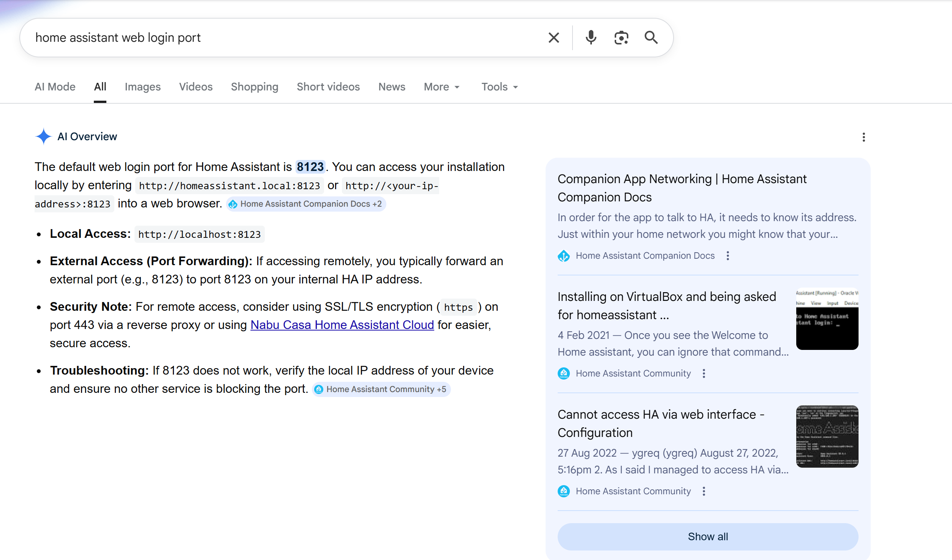Expand Home Assistant Companion Docs +2 source chip

click(x=306, y=204)
